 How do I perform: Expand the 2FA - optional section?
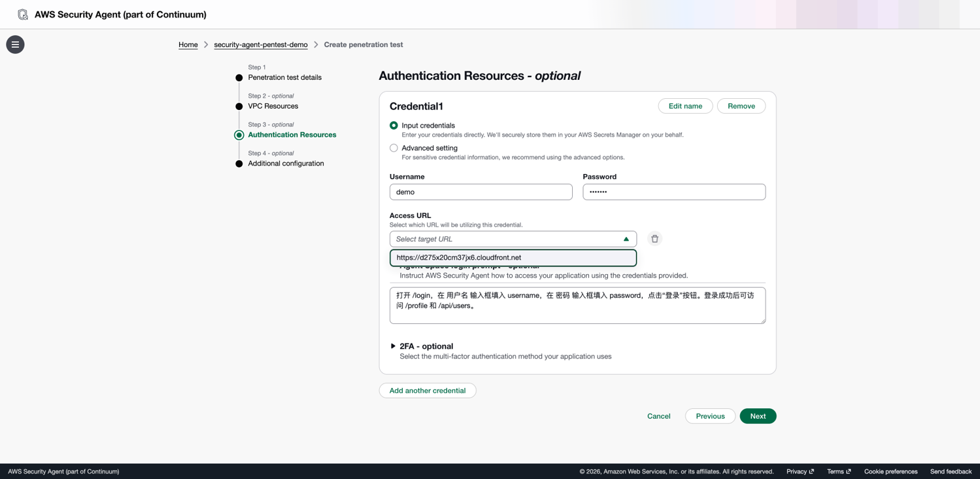coord(393,346)
